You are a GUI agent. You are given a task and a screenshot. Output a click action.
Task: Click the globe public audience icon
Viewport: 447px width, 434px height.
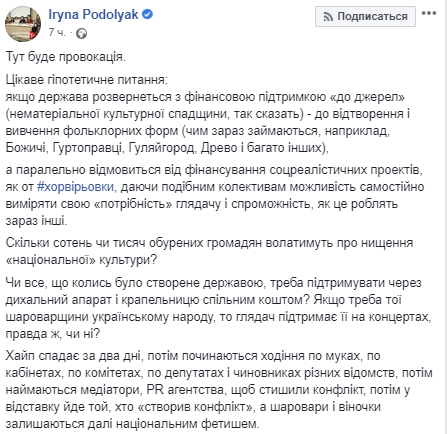point(81,34)
